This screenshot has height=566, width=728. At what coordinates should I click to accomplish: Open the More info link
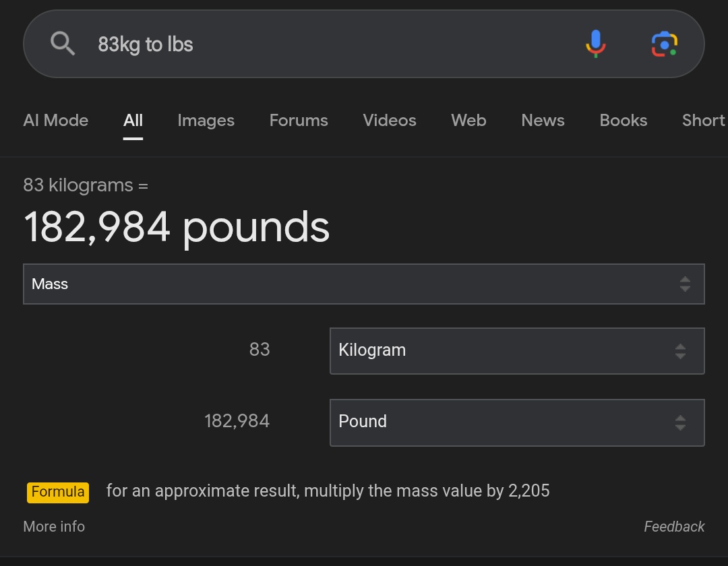(x=54, y=526)
